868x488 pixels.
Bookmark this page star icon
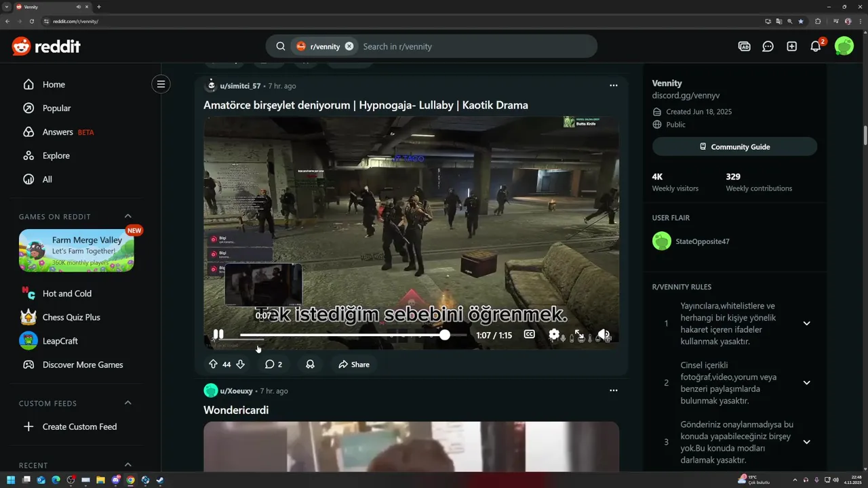tap(801, 21)
